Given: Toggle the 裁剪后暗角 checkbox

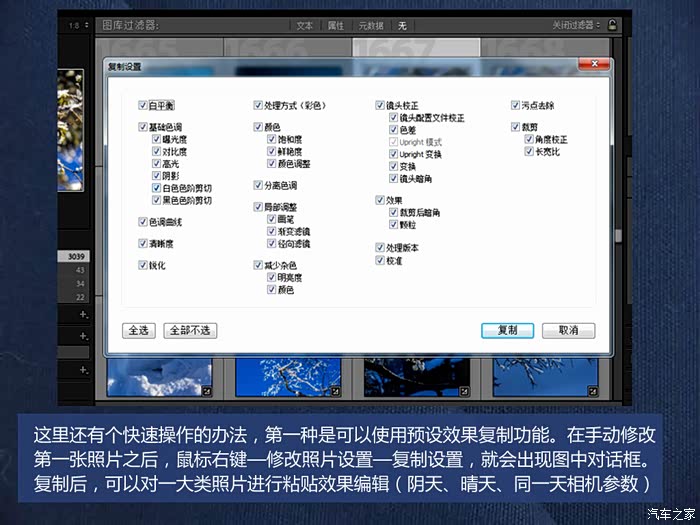Looking at the screenshot, I should click(x=393, y=212).
